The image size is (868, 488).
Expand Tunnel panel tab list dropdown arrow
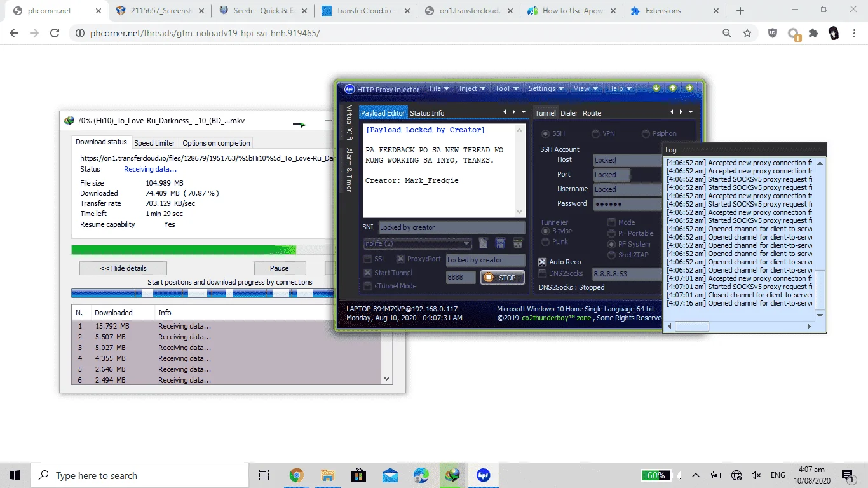pos(690,112)
